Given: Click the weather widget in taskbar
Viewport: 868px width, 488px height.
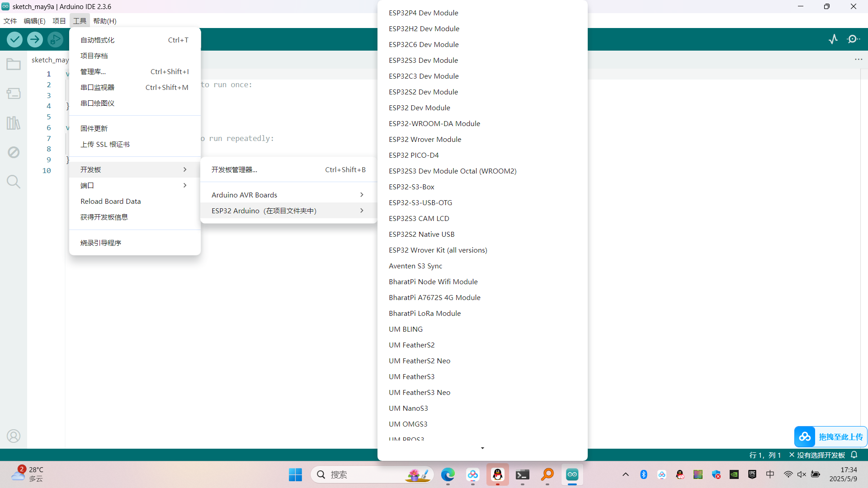Looking at the screenshot, I should click(x=27, y=474).
